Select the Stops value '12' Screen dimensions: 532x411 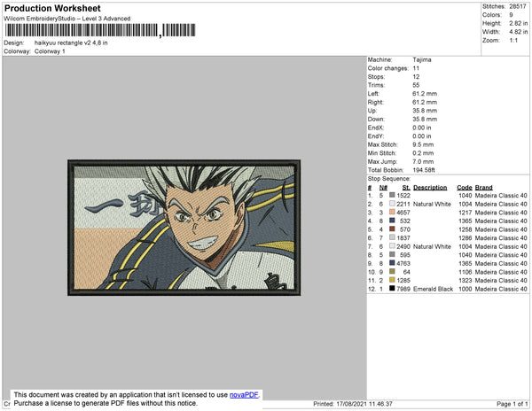pyautogui.click(x=416, y=76)
